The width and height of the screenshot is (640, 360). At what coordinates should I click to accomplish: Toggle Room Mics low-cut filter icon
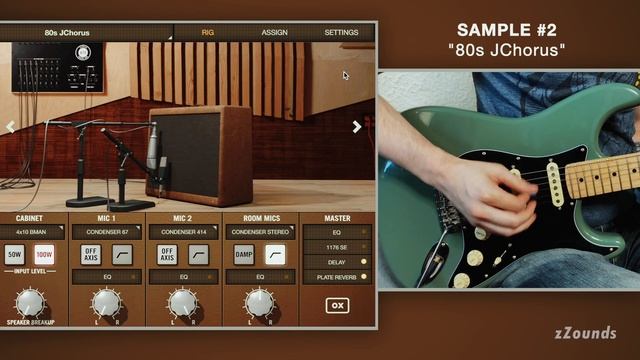click(x=275, y=255)
